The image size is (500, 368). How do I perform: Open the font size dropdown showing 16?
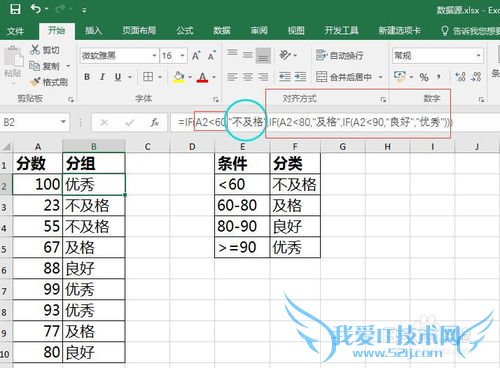[x=182, y=56]
